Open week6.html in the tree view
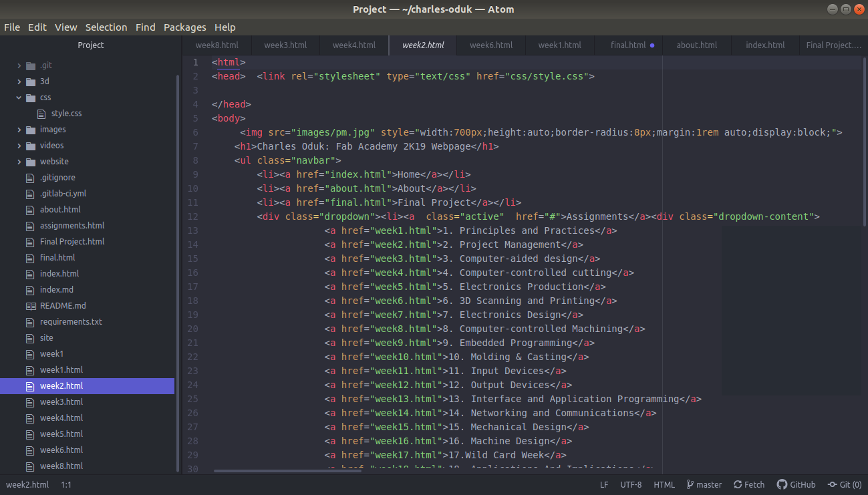This screenshot has height=495, width=868. tap(61, 450)
